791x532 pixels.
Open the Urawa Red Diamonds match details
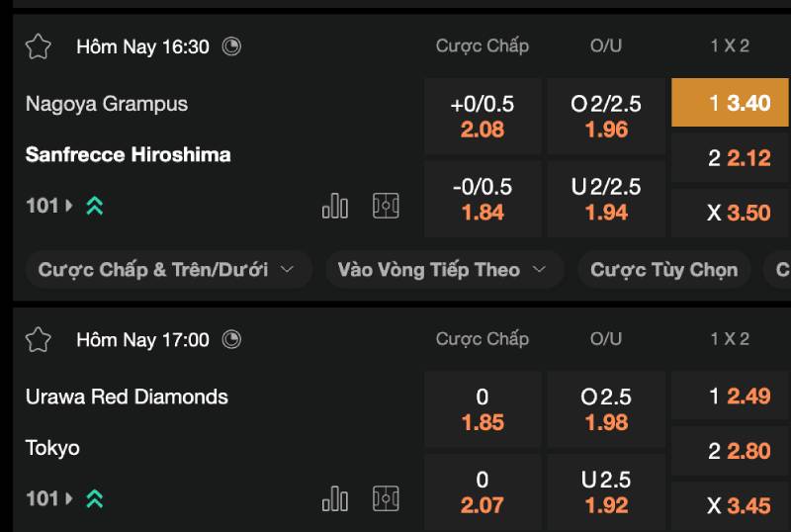coord(127,397)
